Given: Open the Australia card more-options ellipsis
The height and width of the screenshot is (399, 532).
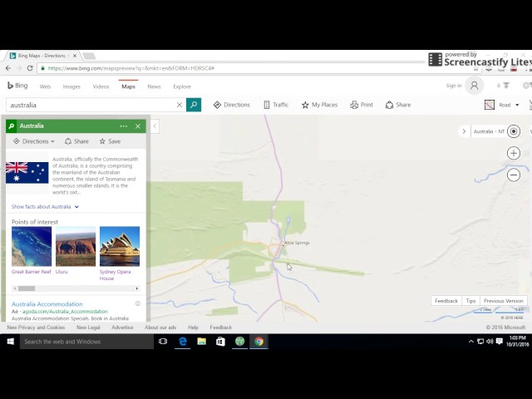Looking at the screenshot, I should tap(124, 126).
